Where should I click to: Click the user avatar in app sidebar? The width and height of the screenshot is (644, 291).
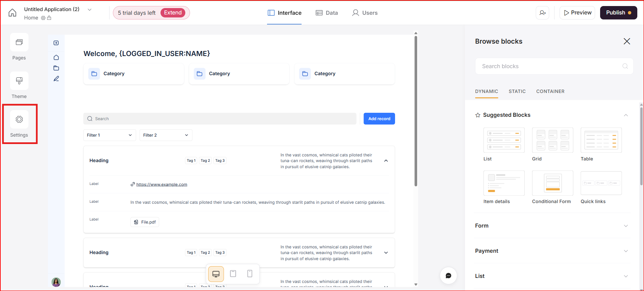click(56, 282)
